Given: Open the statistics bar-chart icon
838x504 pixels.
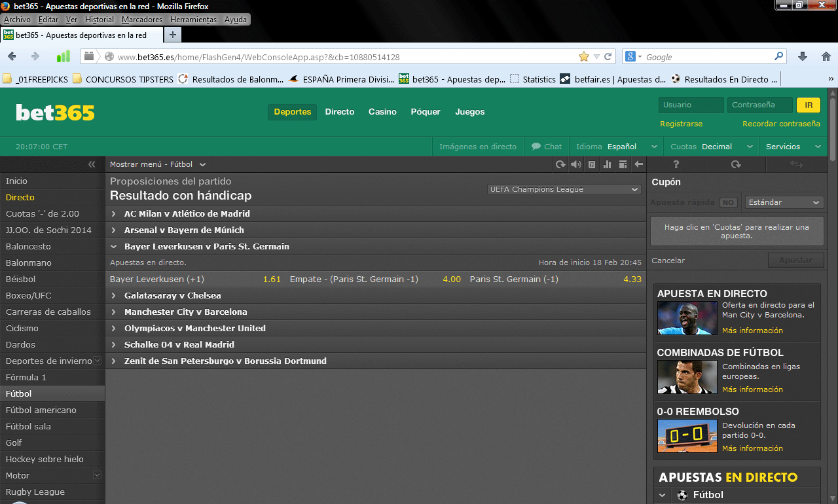Looking at the screenshot, I should coord(608,165).
